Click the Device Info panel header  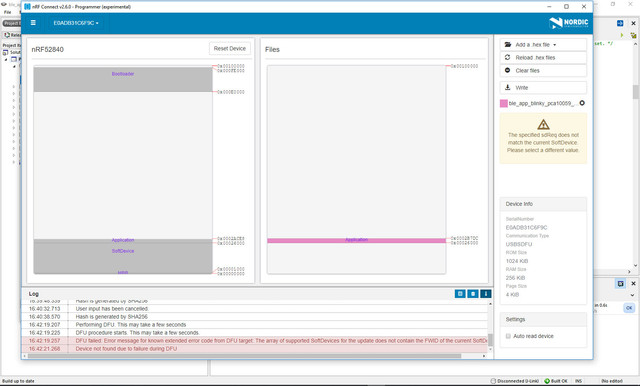click(x=543, y=204)
